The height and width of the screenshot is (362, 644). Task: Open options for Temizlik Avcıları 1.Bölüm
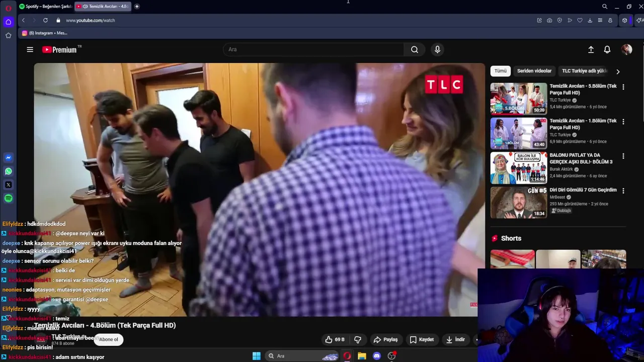tap(623, 122)
